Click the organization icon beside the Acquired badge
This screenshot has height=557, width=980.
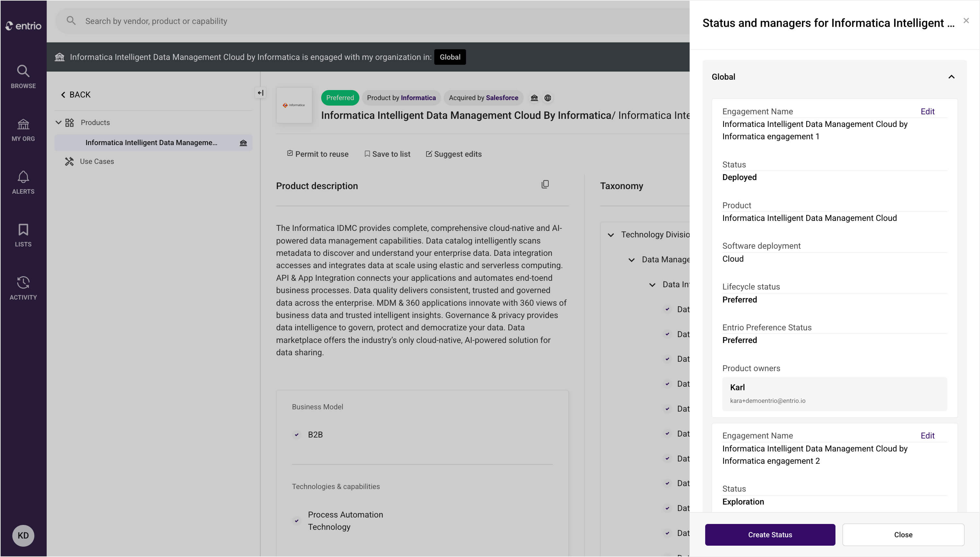[534, 98]
